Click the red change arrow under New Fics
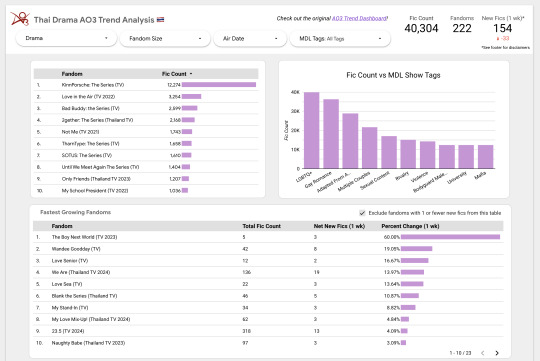Screen dimensions: 540x361 [x=498, y=39]
